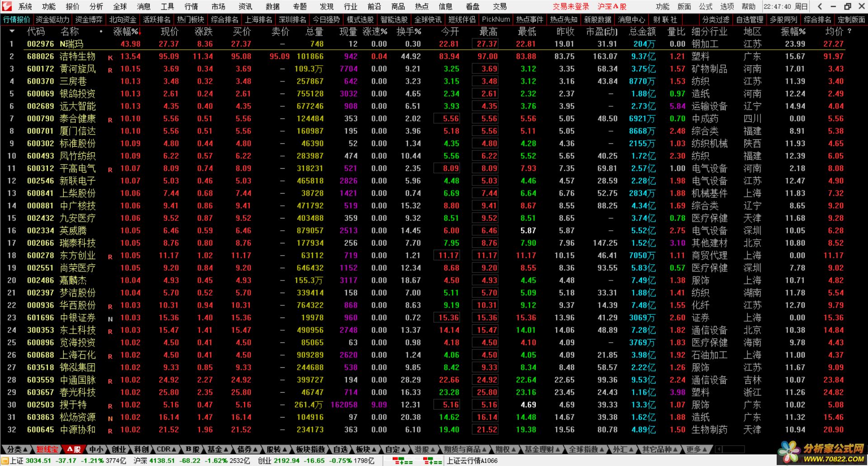Screen dimensions: 868x466
Task: Click the R marker beside 平高电气
Action: 110,170
